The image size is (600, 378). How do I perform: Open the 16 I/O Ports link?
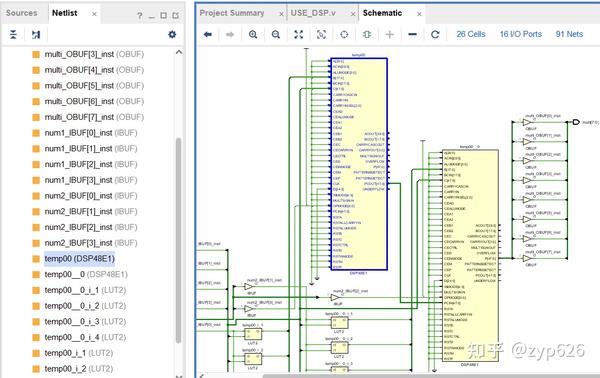(521, 34)
